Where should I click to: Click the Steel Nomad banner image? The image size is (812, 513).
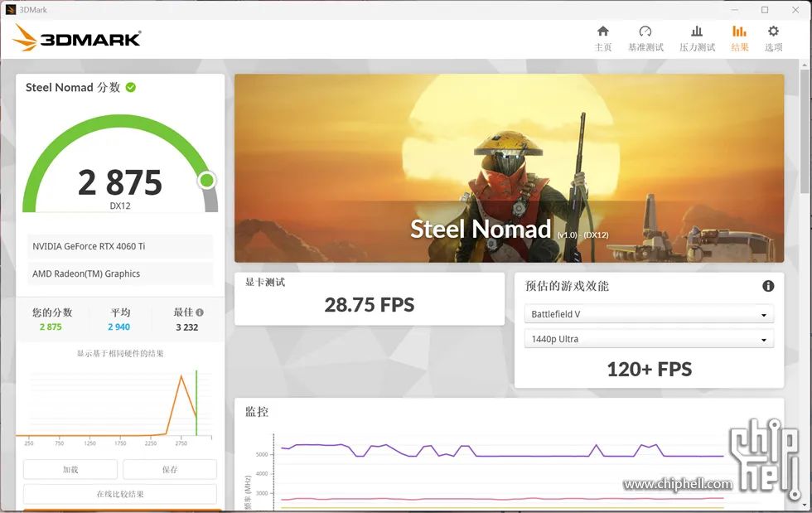click(x=509, y=168)
